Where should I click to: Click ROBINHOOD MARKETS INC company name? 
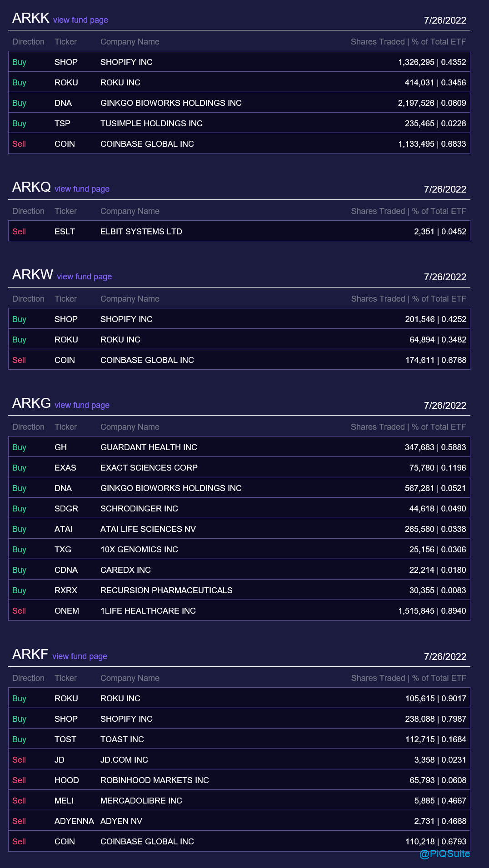155,780
